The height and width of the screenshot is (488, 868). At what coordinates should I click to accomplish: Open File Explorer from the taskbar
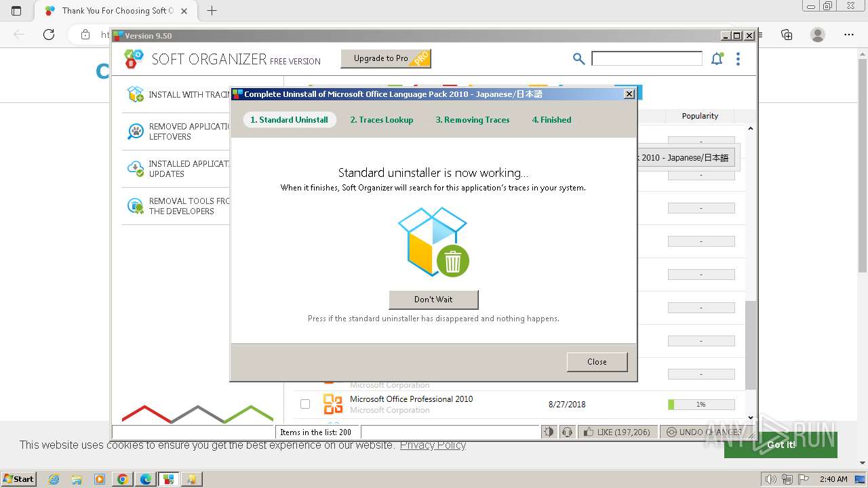click(x=77, y=479)
